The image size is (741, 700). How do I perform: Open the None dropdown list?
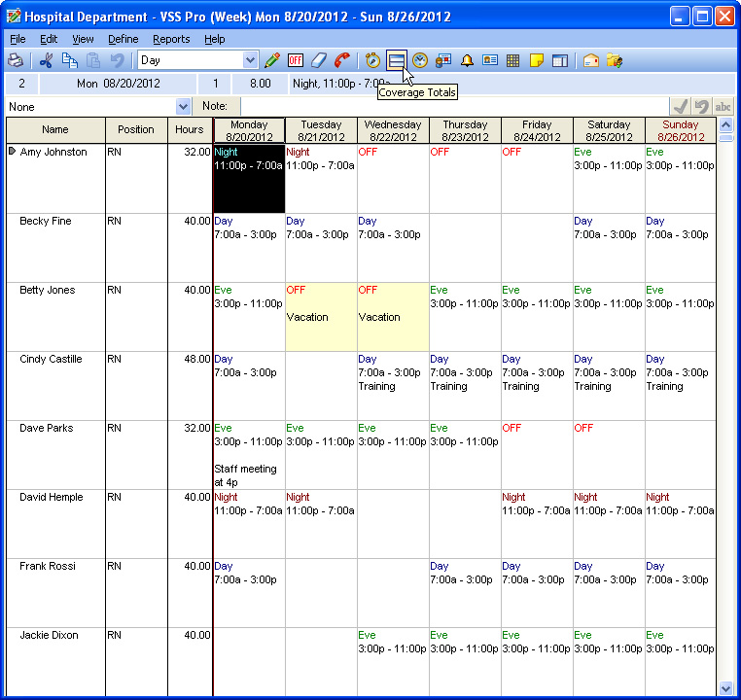[x=183, y=106]
